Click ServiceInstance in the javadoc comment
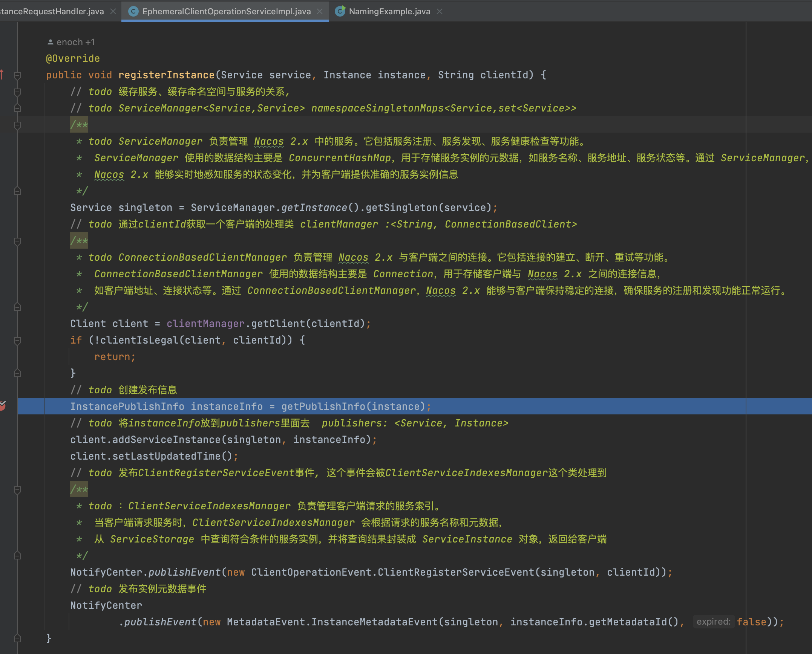The height and width of the screenshot is (654, 812). click(x=467, y=539)
